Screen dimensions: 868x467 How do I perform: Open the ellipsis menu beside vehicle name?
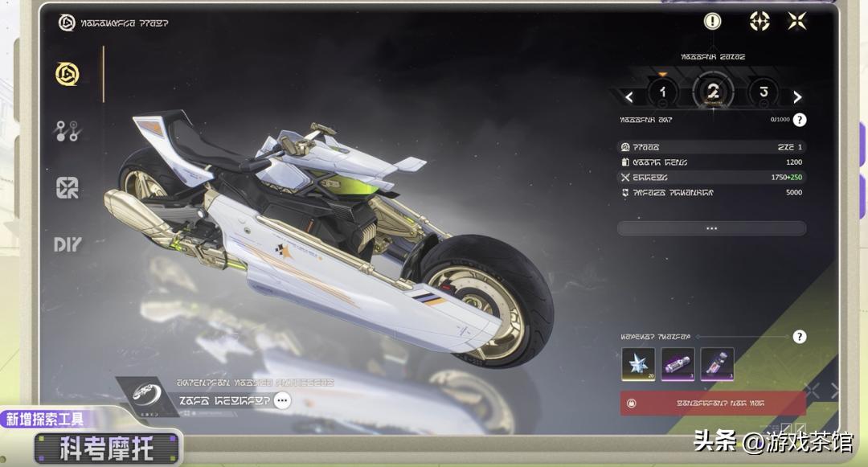tap(282, 400)
